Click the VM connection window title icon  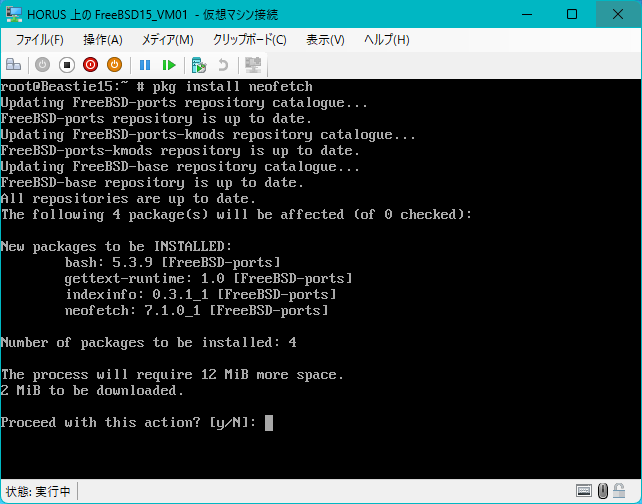(14, 14)
